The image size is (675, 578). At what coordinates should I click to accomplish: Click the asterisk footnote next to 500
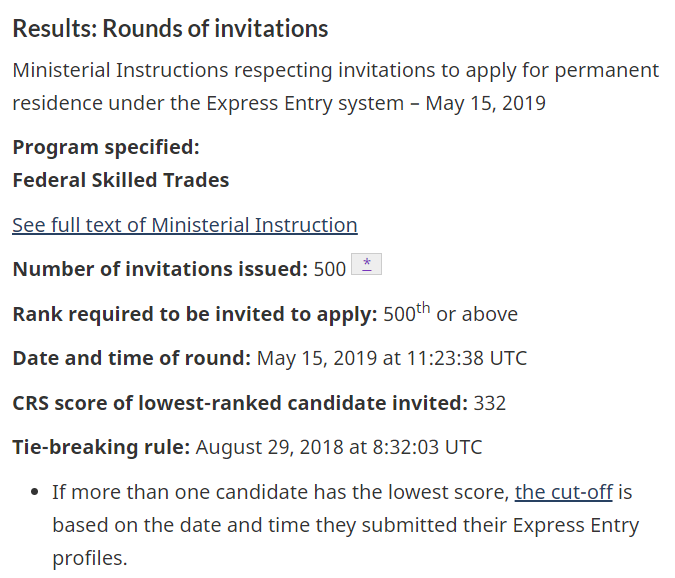pos(367,265)
